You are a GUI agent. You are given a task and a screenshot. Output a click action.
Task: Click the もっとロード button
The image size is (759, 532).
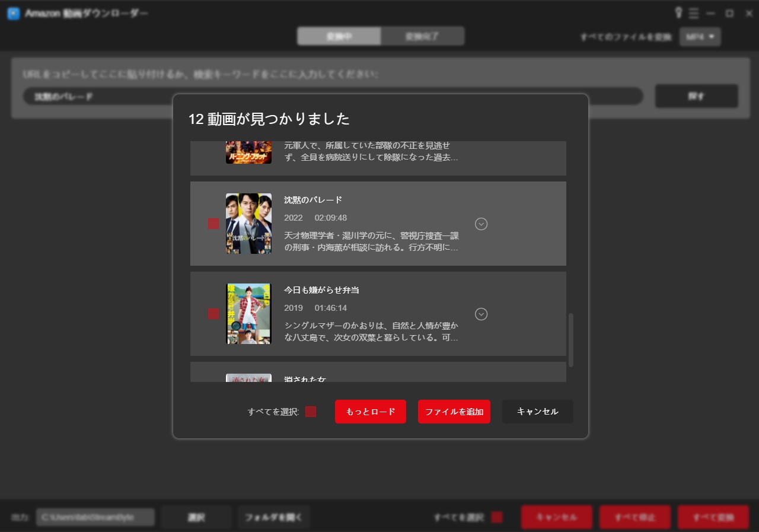click(x=371, y=412)
